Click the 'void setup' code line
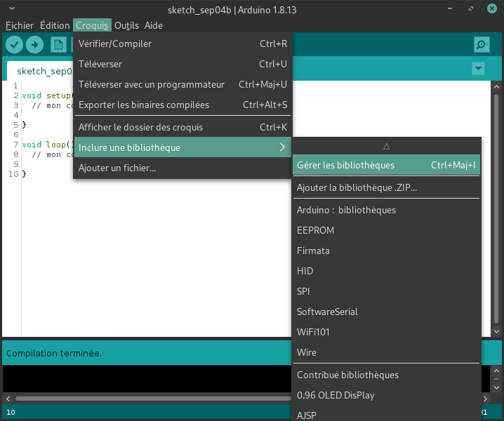 (48, 95)
